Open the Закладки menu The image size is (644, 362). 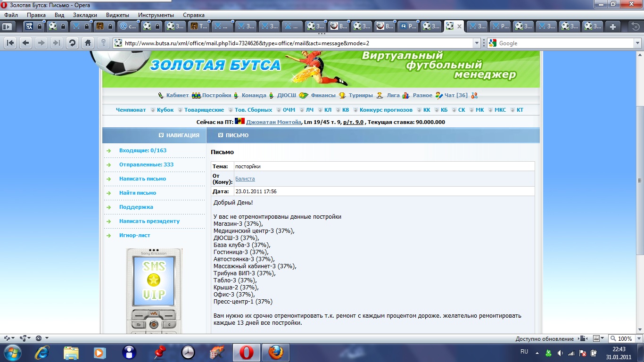click(85, 15)
